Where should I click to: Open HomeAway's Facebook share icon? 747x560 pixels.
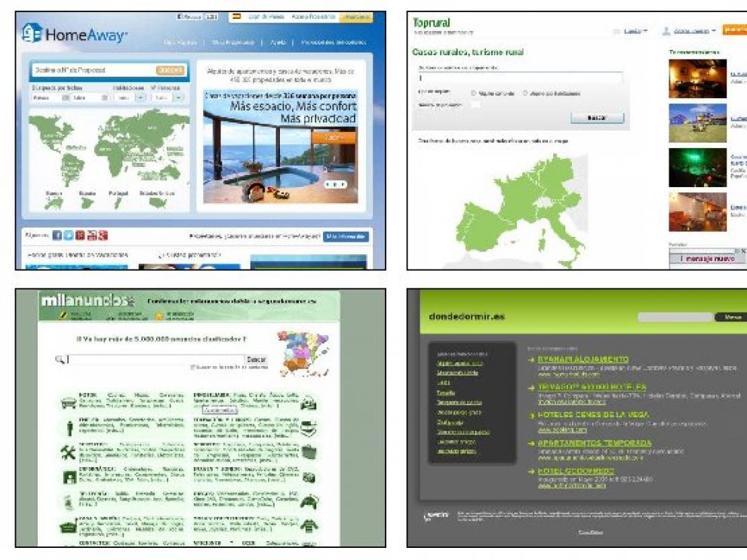pyautogui.click(x=57, y=235)
